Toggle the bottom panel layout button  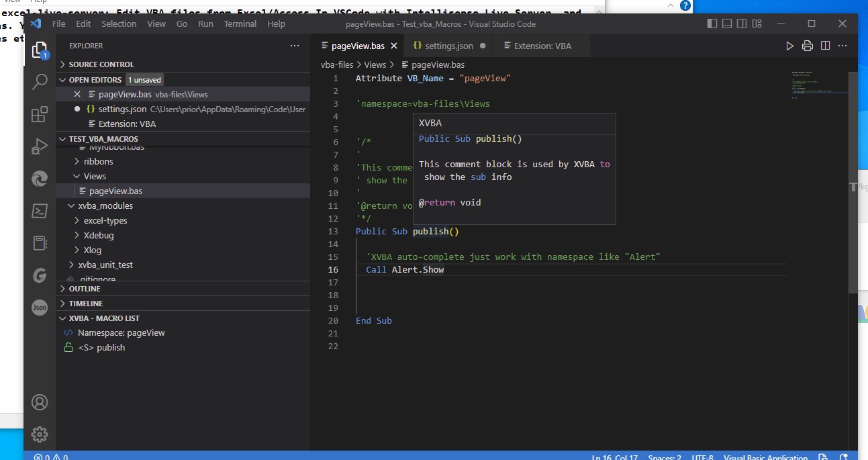[x=727, y=24]
